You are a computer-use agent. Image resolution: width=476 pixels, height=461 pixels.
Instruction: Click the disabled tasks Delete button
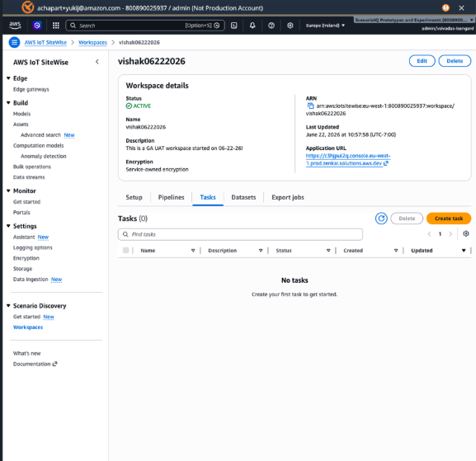pos(407,219)
